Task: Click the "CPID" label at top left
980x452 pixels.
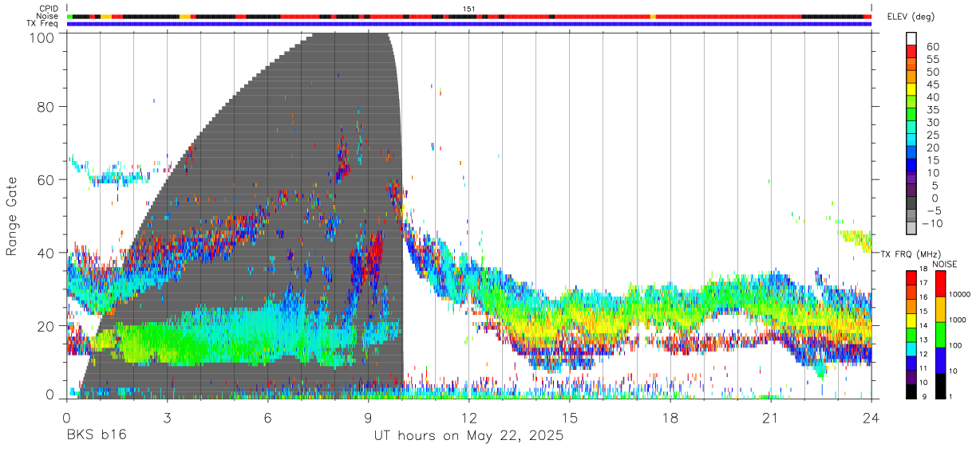Action: (49, 9)
